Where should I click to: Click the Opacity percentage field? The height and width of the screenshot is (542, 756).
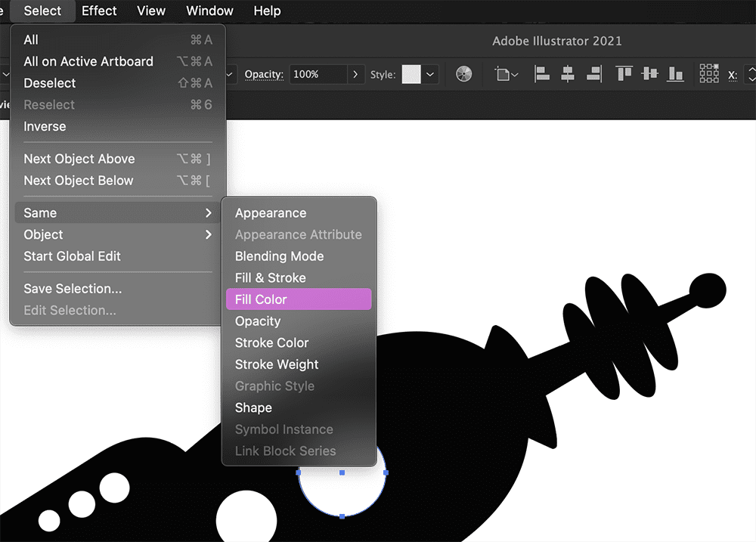tap(318, 74)
